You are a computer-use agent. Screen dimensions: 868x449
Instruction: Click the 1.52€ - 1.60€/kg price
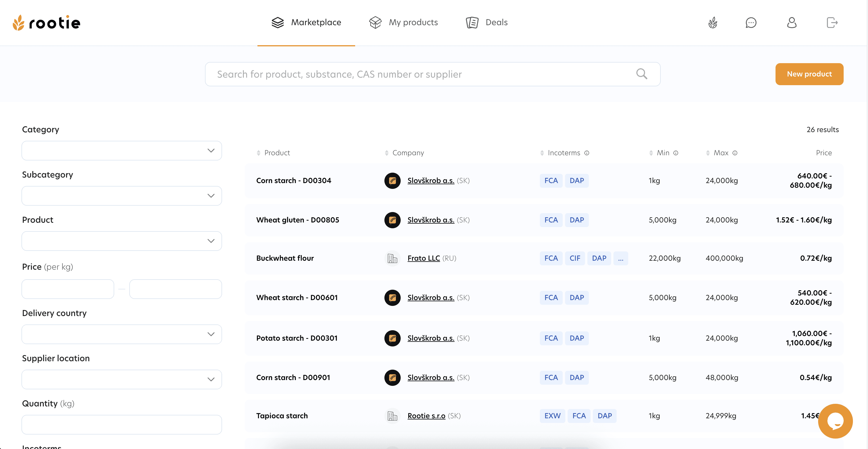[x=804, y=220]
